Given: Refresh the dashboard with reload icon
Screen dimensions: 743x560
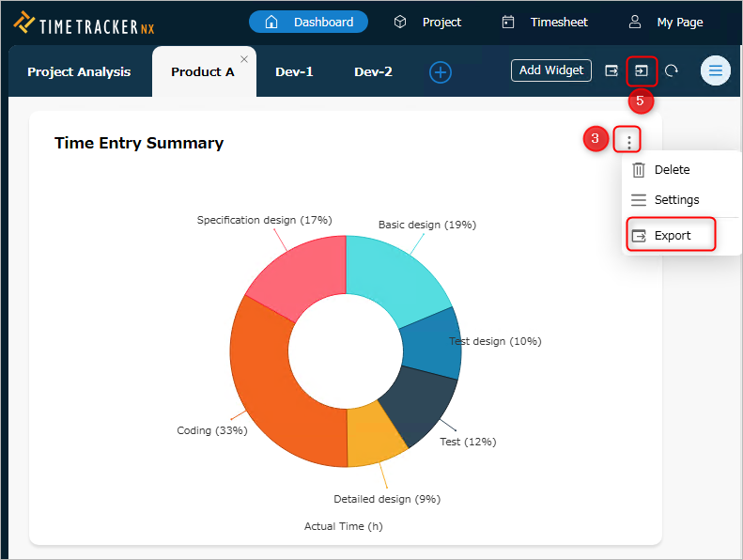Looking at the screenshot, I should click(x=672, y=70).
